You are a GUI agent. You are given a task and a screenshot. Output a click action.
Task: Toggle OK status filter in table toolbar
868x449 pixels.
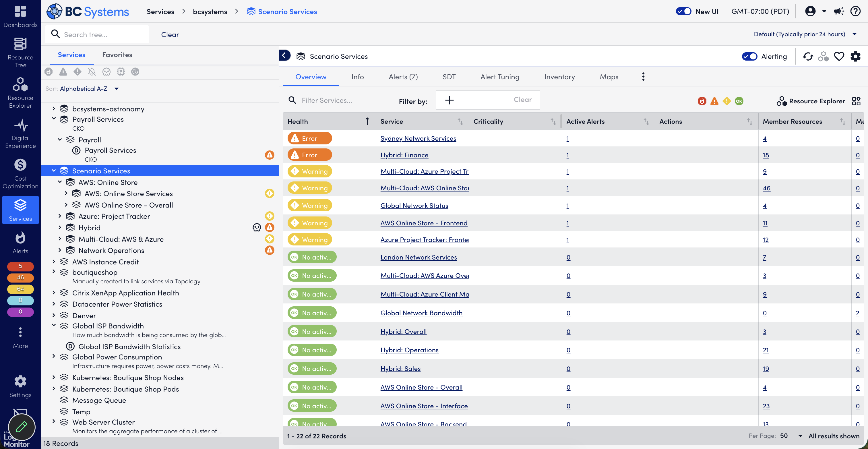(x=739, y=101)
